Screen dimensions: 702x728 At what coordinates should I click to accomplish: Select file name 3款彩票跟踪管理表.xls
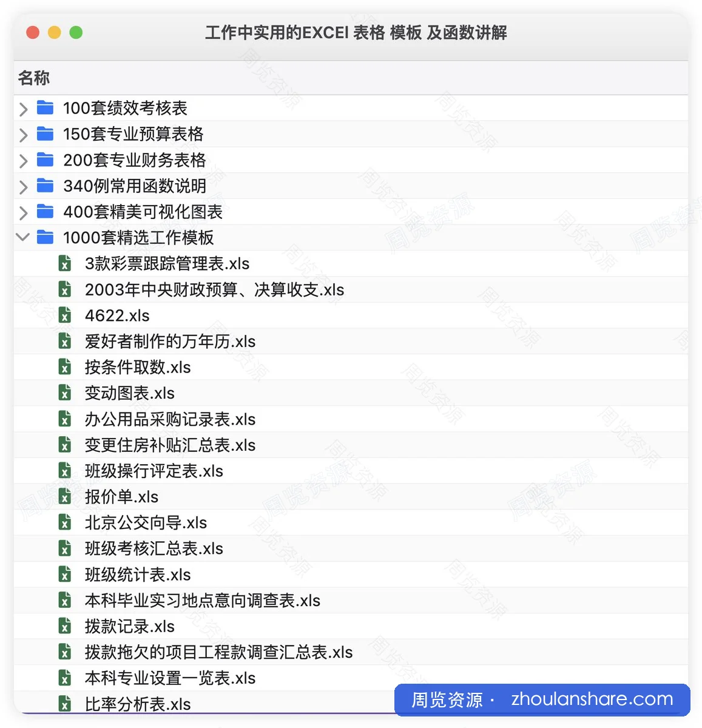pyautogui.click(x=167, y=264)
